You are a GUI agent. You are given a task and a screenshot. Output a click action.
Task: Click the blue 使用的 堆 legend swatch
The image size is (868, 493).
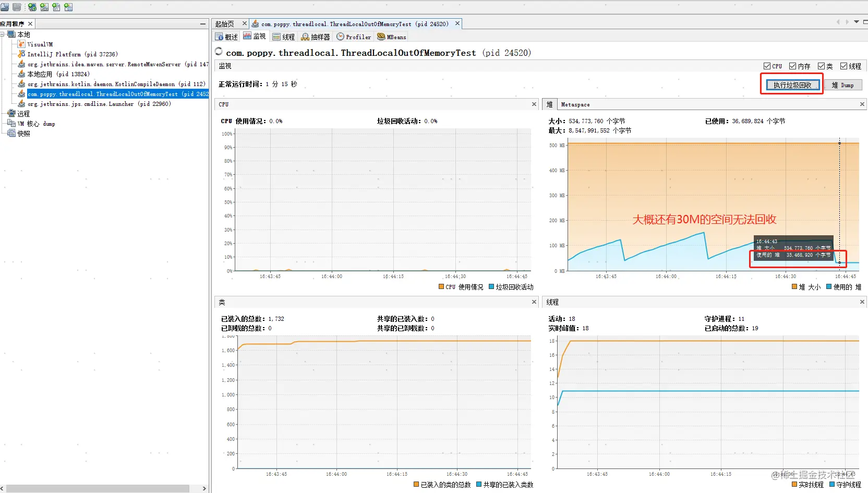tap(829, 286)
